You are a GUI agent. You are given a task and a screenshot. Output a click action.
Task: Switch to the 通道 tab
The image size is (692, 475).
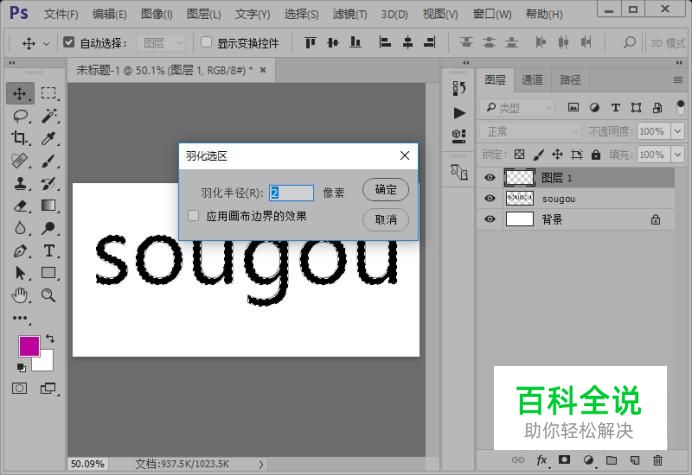(532, 80)
